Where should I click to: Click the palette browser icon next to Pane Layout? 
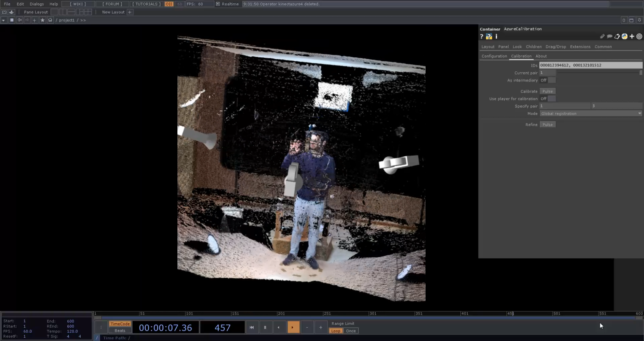(x=11, y=12)
